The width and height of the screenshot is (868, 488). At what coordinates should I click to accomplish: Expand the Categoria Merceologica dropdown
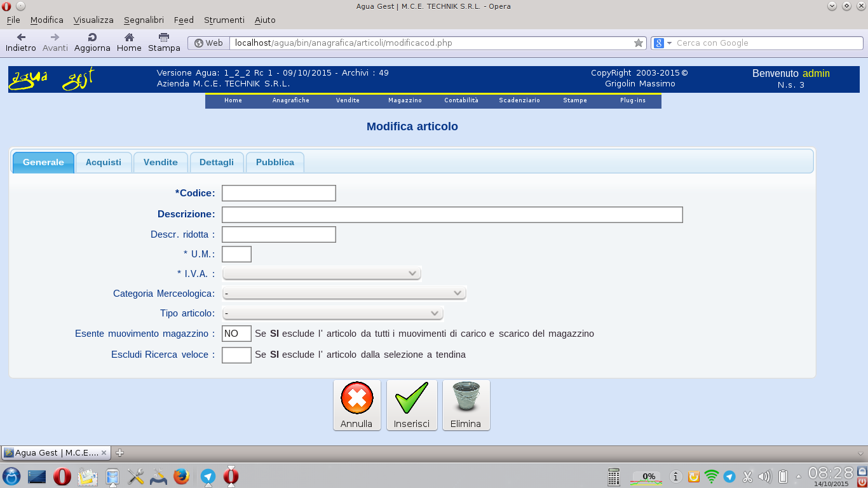pos(344,293)
